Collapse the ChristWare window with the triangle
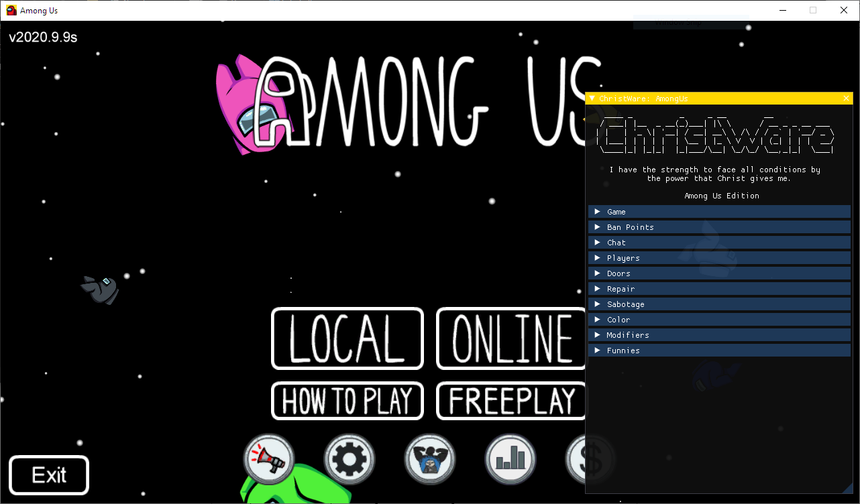This screenshot has height=504, width=860. [x=592, y=99]
